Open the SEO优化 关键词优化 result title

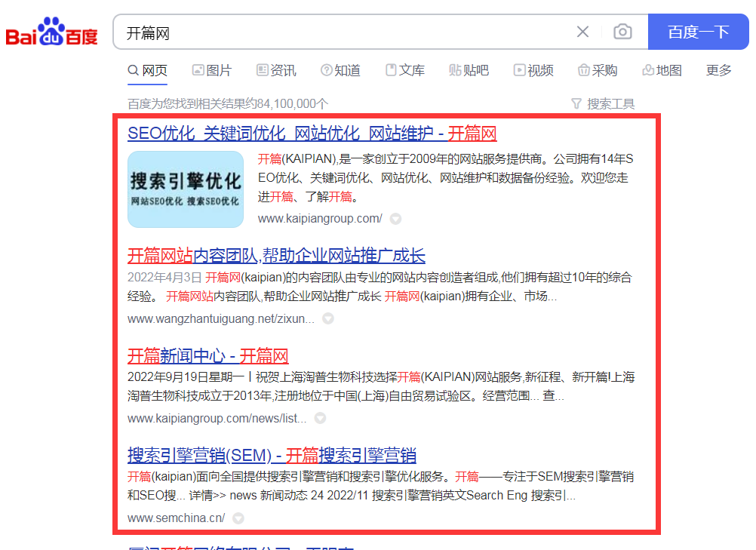pos(312,134)
